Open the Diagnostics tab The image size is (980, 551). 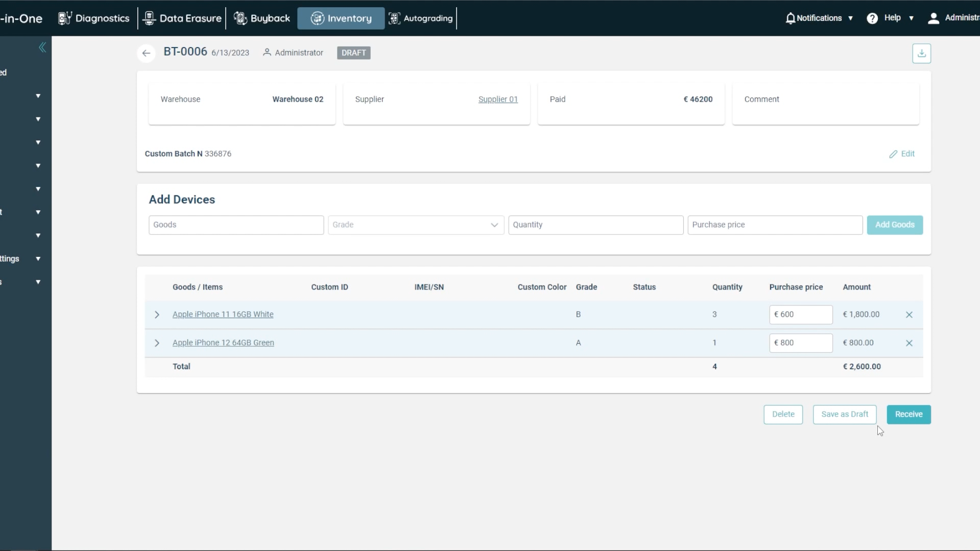coord(94,18)
